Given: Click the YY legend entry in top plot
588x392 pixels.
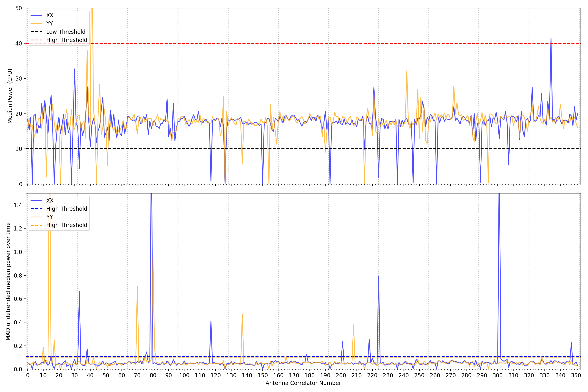Looking at the screenshot, I should 50,24.
